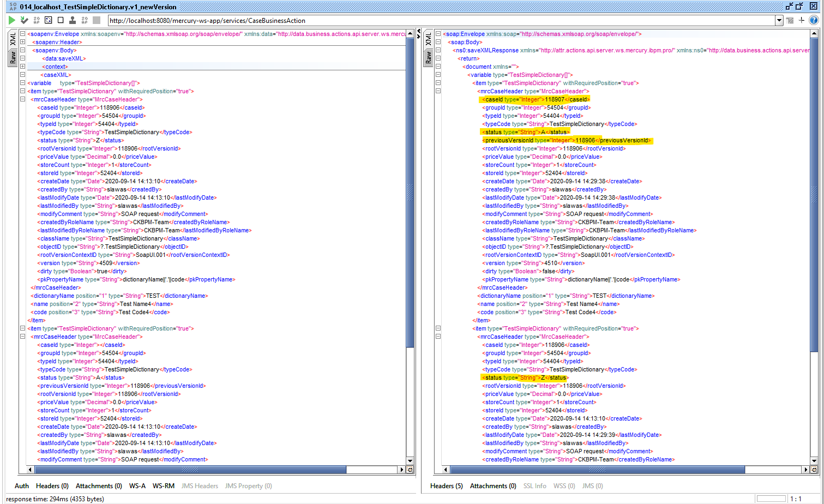This screenshot has width=824, height=504.
Task: Click the request horizontal scrollbar thumb
Action: (x=190, y=470)
